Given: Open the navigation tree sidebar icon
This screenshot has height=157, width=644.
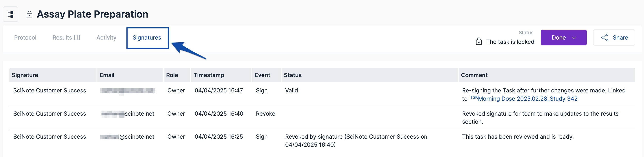Looking at the screenshot, I should [11, 14].
